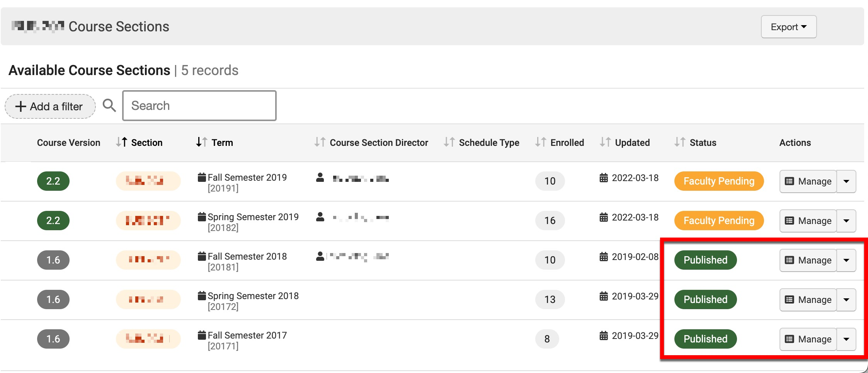
Task: Sort by Status column arrows icon
Action: click(x=679, y=142)
